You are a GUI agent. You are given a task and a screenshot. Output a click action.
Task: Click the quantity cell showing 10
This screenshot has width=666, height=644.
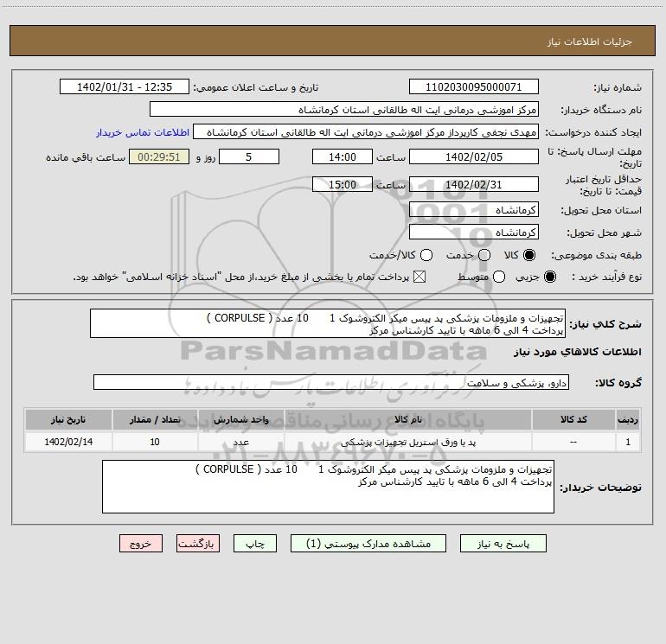tap(155, 442)
